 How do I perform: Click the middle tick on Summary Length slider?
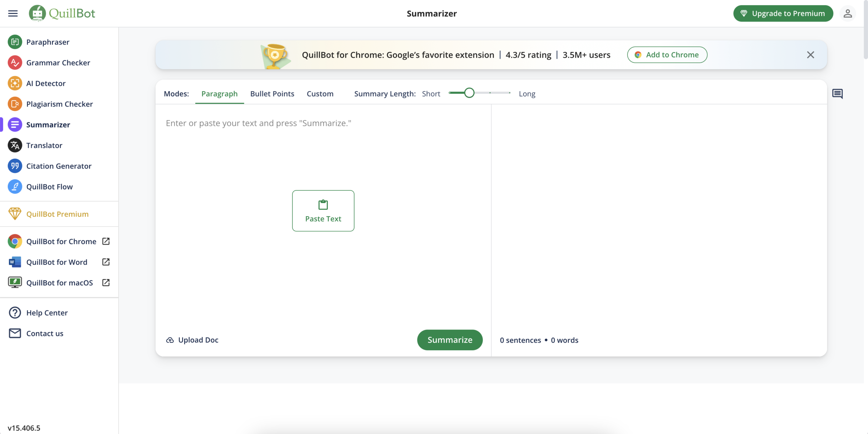pyautogui.click(x=490, y=93)
